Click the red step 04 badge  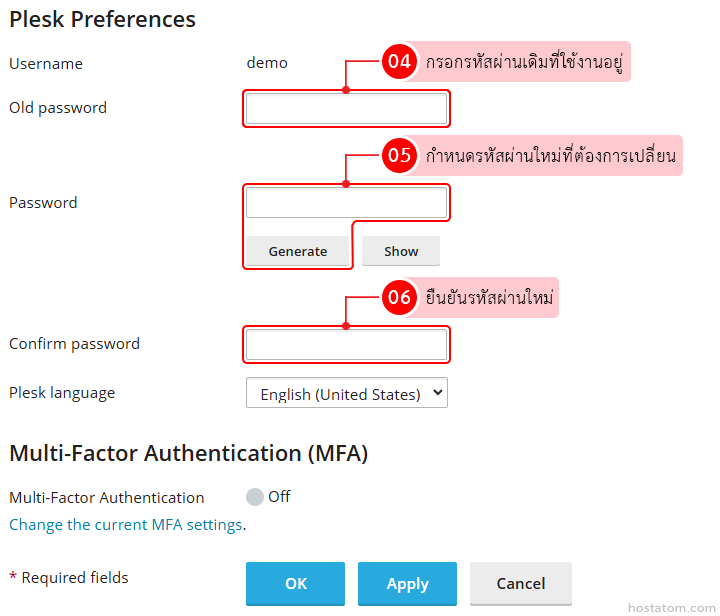pos(399,61)
